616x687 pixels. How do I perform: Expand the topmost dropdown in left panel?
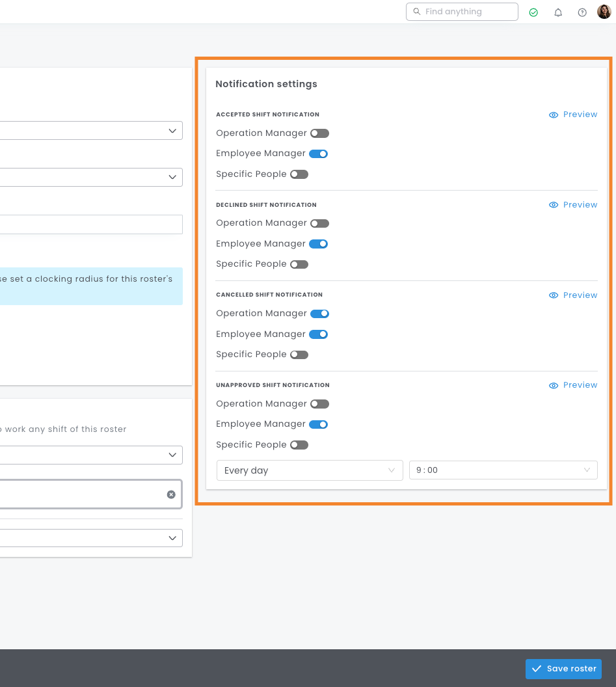[91, 131]
